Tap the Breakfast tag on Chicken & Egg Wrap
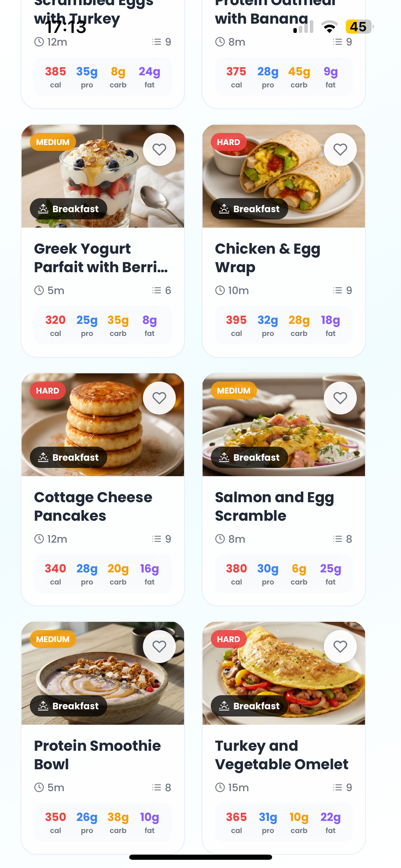 point(250,209)
